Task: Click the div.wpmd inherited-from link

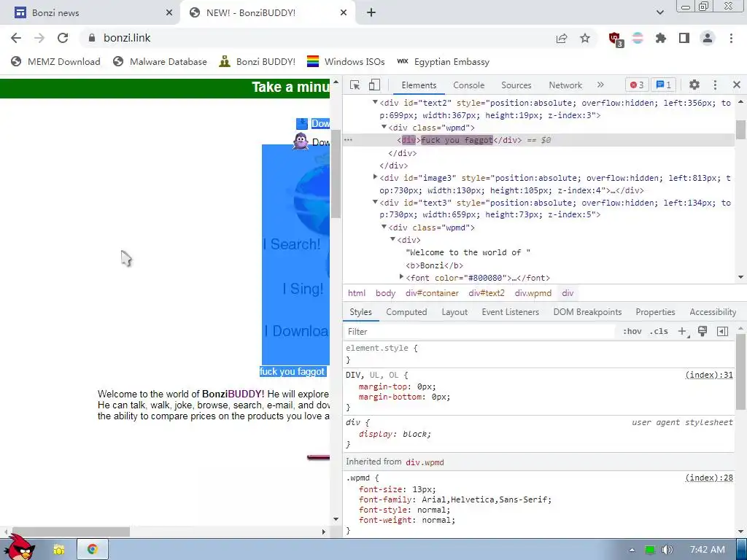Action: 425,462
